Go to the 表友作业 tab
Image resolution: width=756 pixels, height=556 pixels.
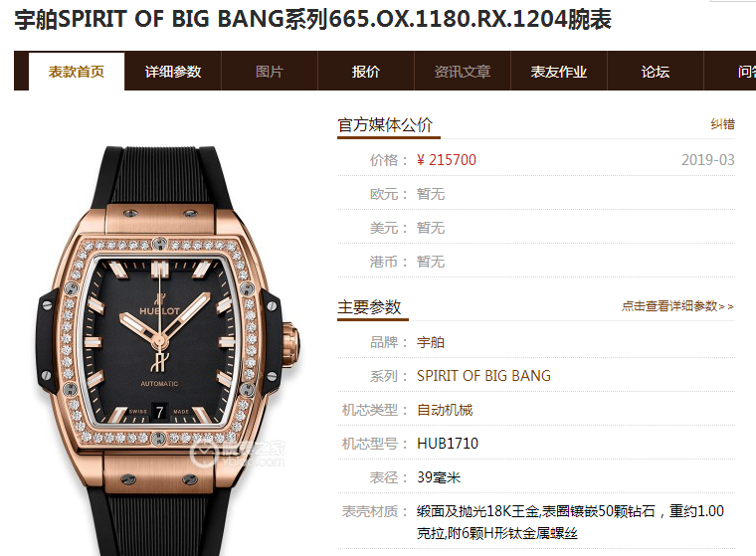559,72
